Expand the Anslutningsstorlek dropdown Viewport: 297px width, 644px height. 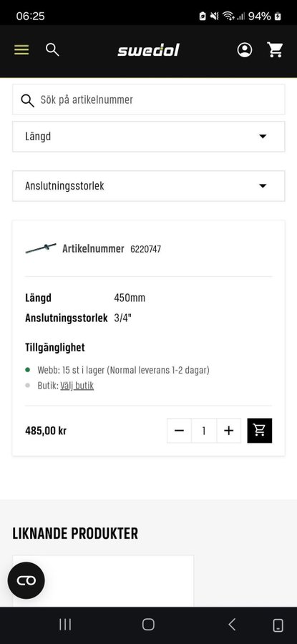pyautogui.click(x=148, y=186)
